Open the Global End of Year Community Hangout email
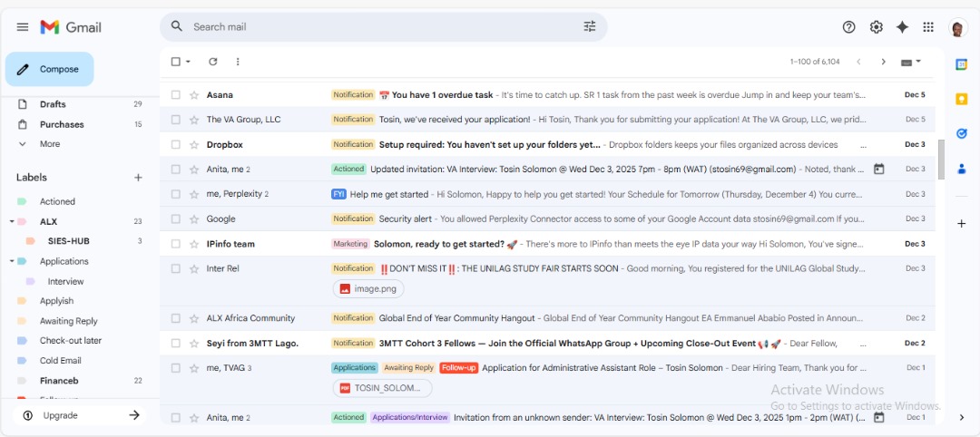980x437 pixels. 547,318
